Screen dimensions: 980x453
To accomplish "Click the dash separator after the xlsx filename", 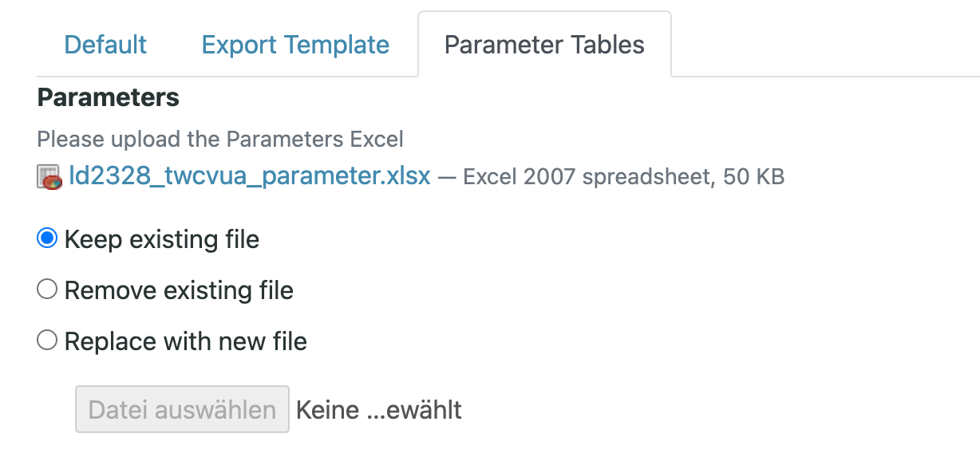I will [447, 177].
